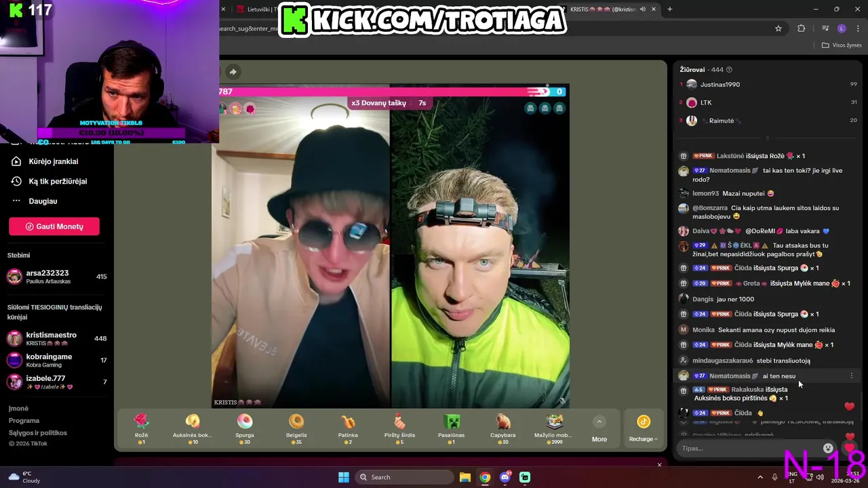The height and width of the screenshot is (488, 868).
Task: Click the share arrow above the stream
Action: point(233,72)
